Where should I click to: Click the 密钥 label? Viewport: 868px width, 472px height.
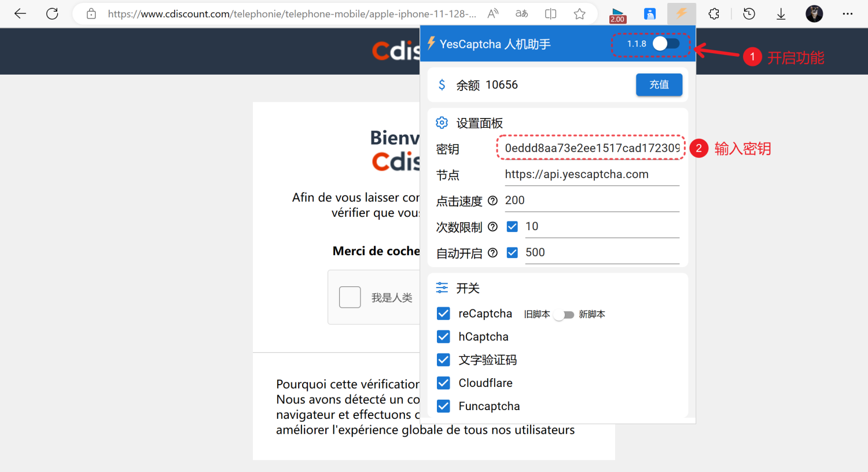(448, 149)
